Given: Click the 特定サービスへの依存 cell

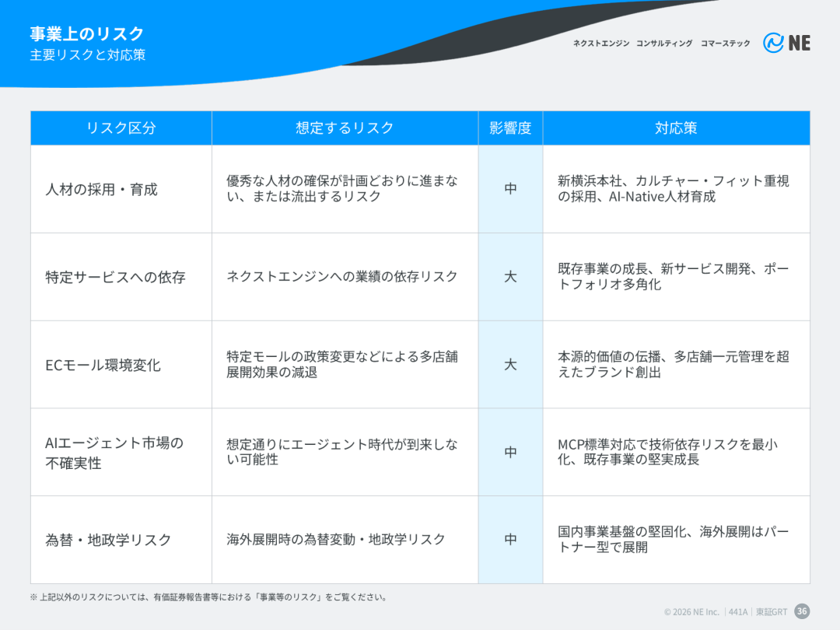Looking at the screenshot, I should click(x=121, y=277).
